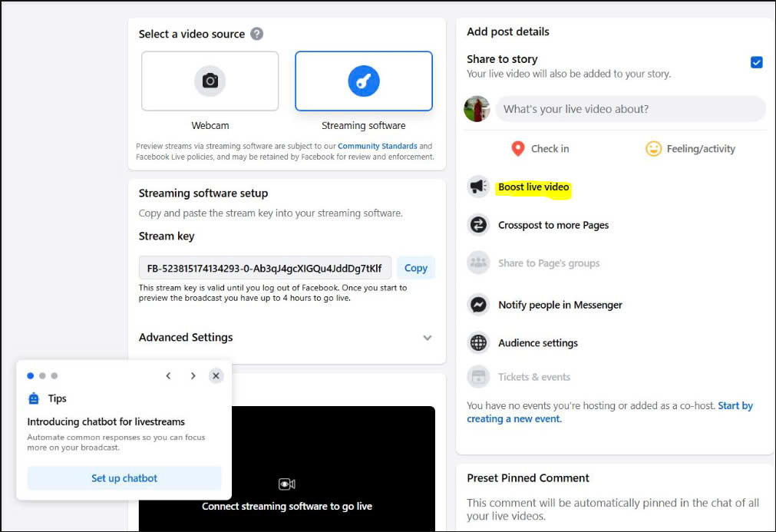Viewport: 776px width, 532px height.
Task: Open Crosspost to more Pages
Action: point(553,225)
